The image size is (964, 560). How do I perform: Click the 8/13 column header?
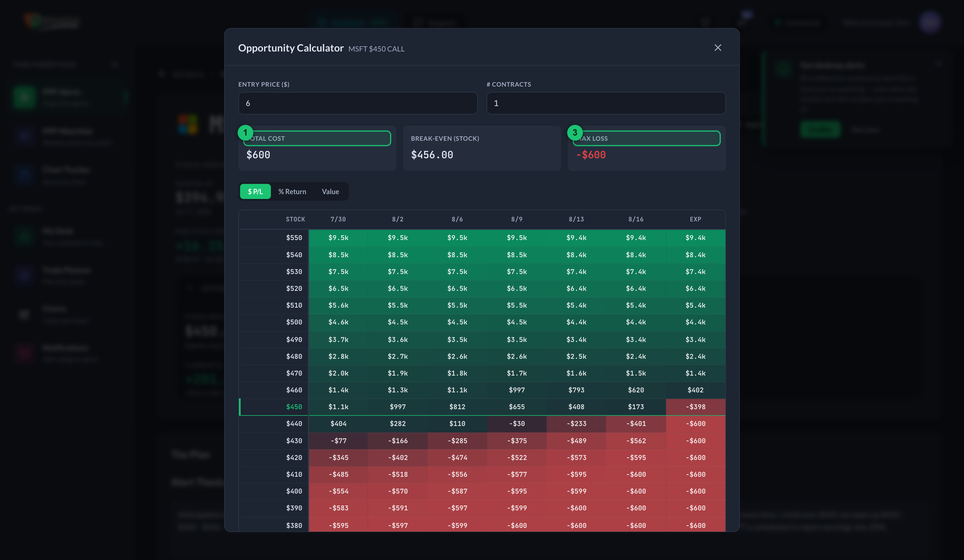click(x=576, y=220)
